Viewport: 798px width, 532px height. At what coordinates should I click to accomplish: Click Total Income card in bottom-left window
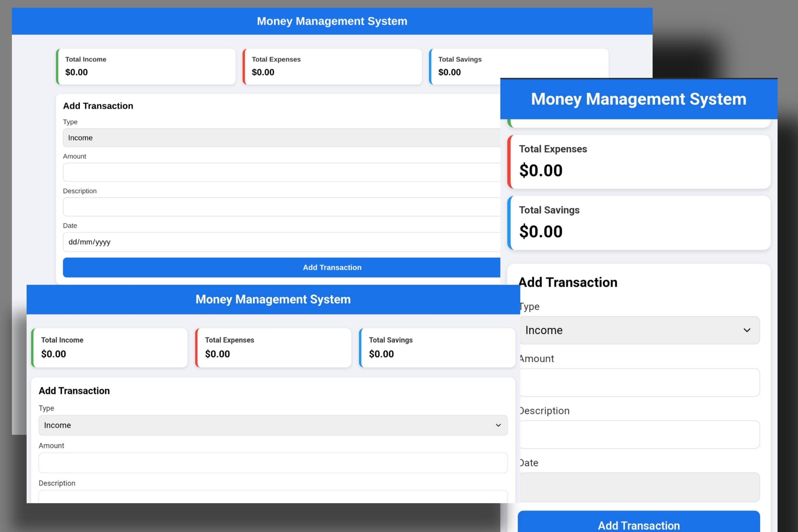pos(109,347)
